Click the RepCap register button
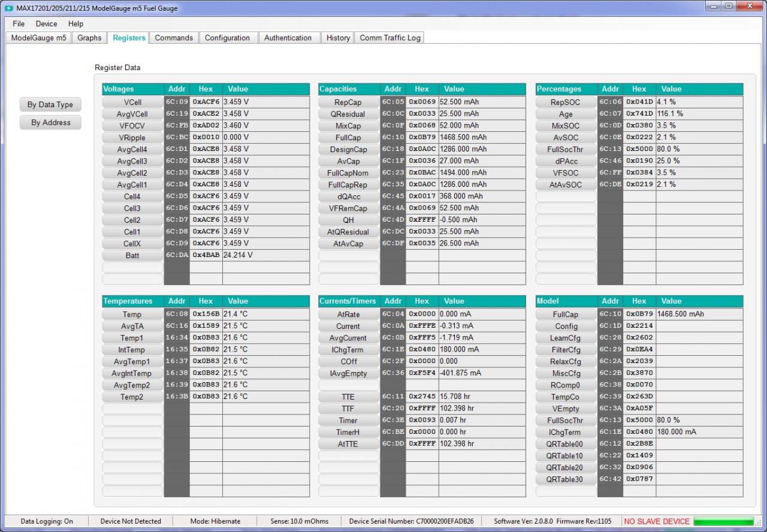The height and width of the screenshot is (532, 767). 349,102
